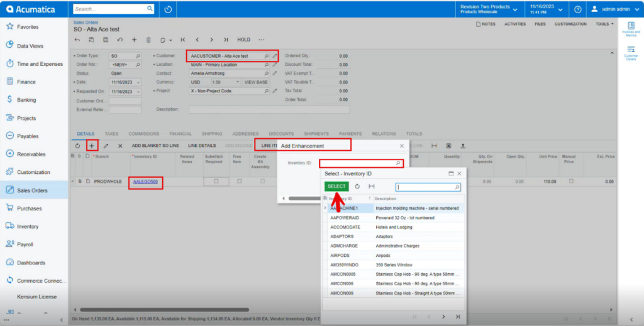Select the AMCON009 inventory row

coord(394,293)
